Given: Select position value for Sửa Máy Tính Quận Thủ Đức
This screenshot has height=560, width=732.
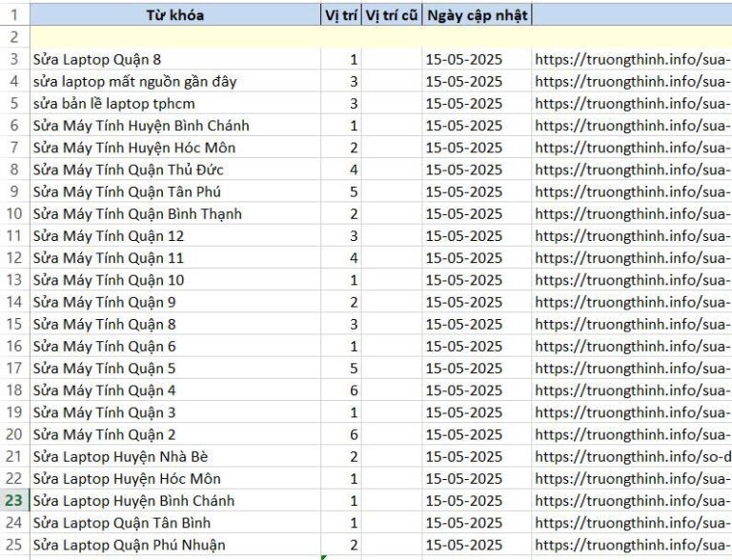Looking at the screenshot, I should (341, 170).
